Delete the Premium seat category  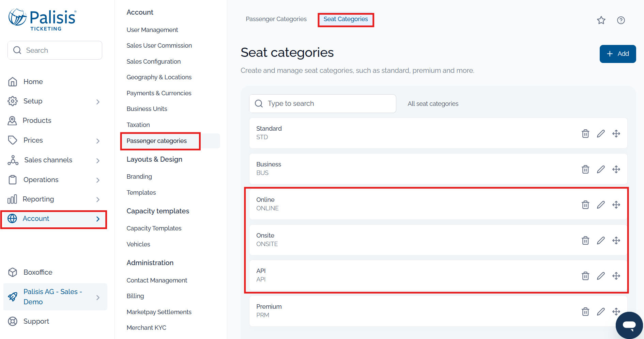(x=585, y=311)
